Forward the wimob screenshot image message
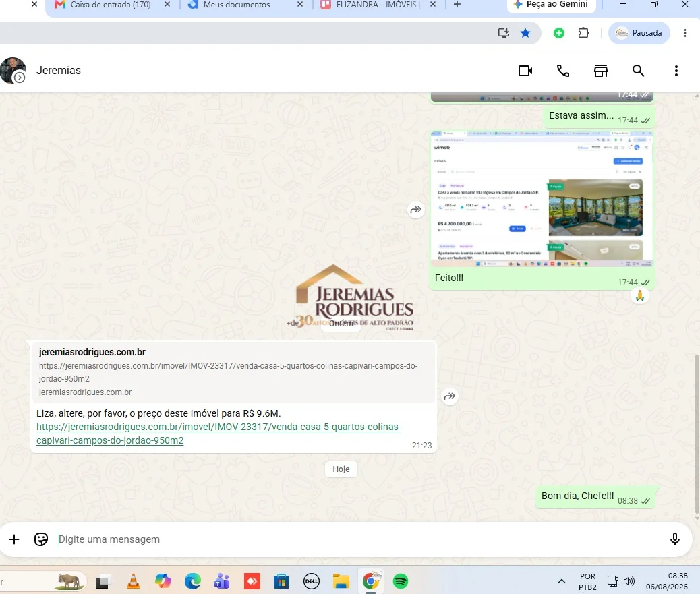The image size is (700, 594). tap(415, 210)
